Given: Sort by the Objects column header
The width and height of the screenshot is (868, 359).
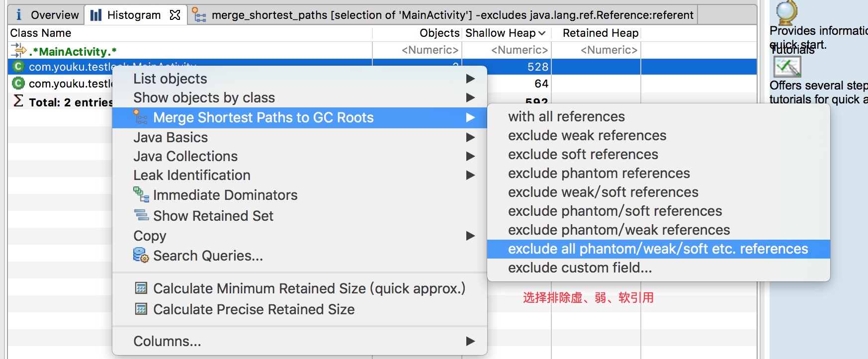Looking at the screenshot, I should [417, 33].
